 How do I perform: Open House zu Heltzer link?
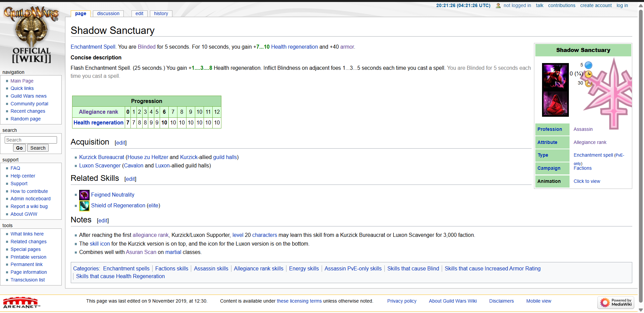coord(148,157)
